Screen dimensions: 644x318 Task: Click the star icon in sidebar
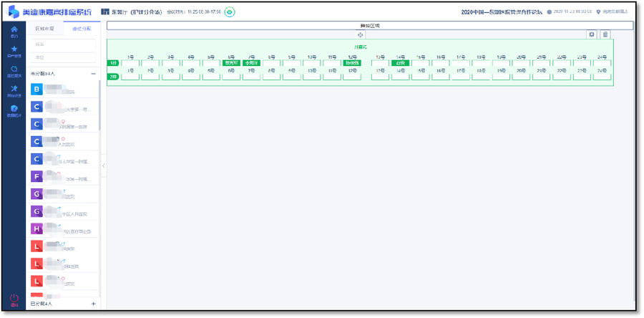click(14, 51)
